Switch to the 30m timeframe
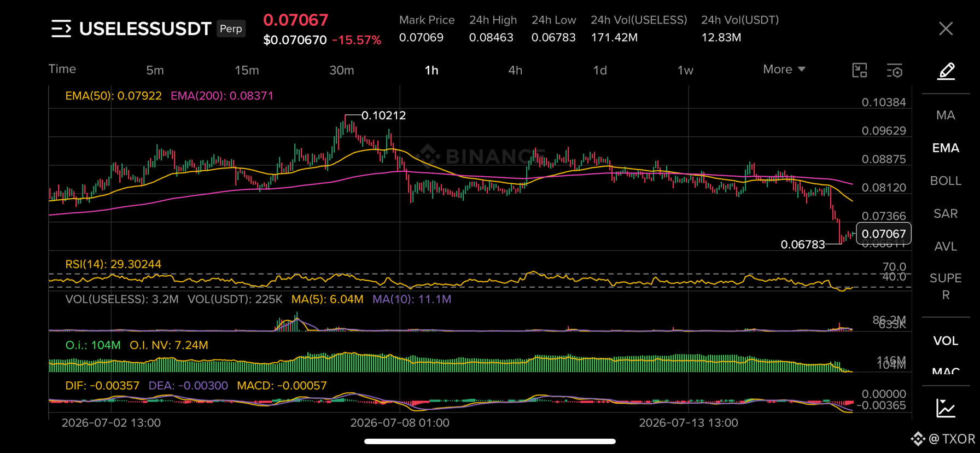The image size is (980, 453). click(342, 70)
